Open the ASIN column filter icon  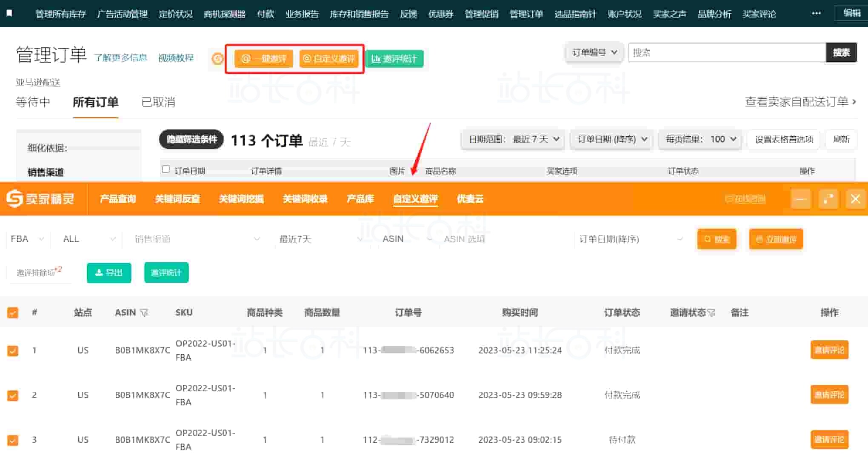(144, 313)
